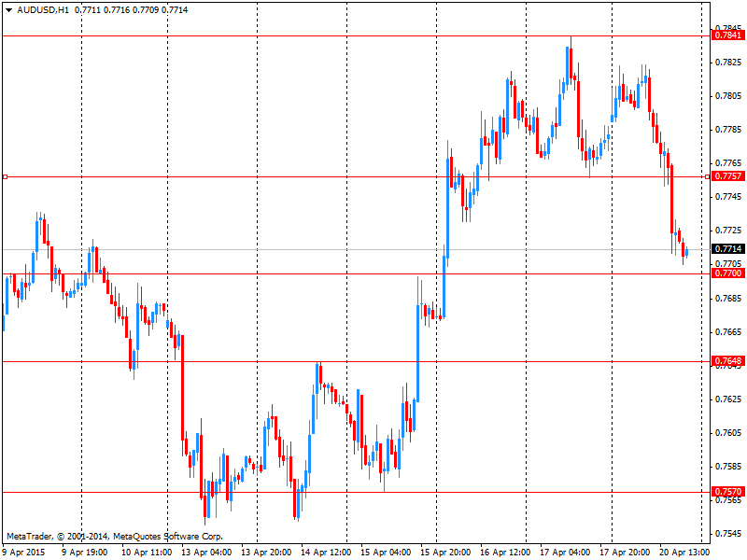Click the OHLC values 0.7711 0.7716 0.7709 0.7714

click(x=131, y=10)
